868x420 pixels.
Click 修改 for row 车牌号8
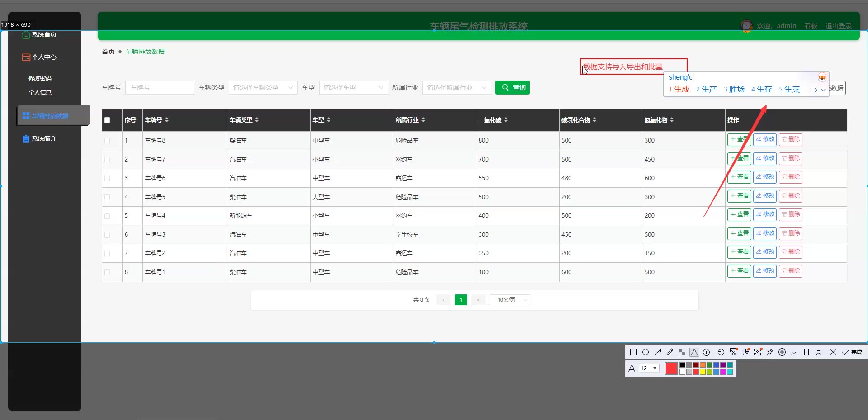coord(765,139)
